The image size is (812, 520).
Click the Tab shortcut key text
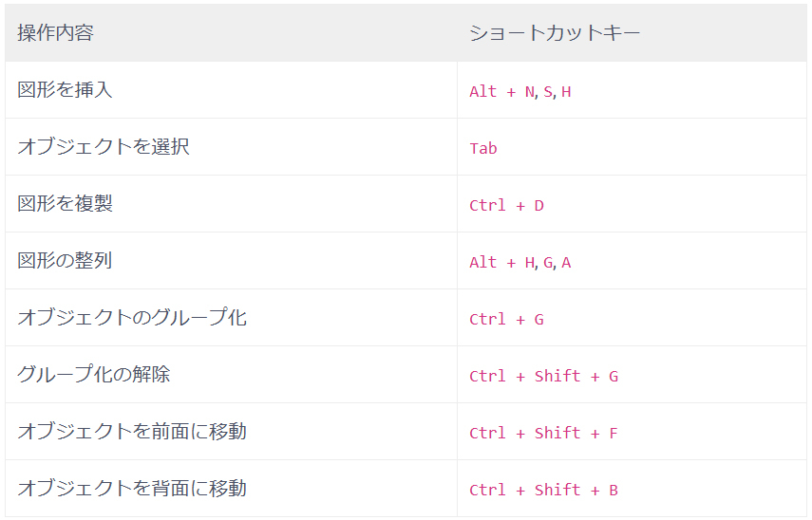click(x=482, y=149)
